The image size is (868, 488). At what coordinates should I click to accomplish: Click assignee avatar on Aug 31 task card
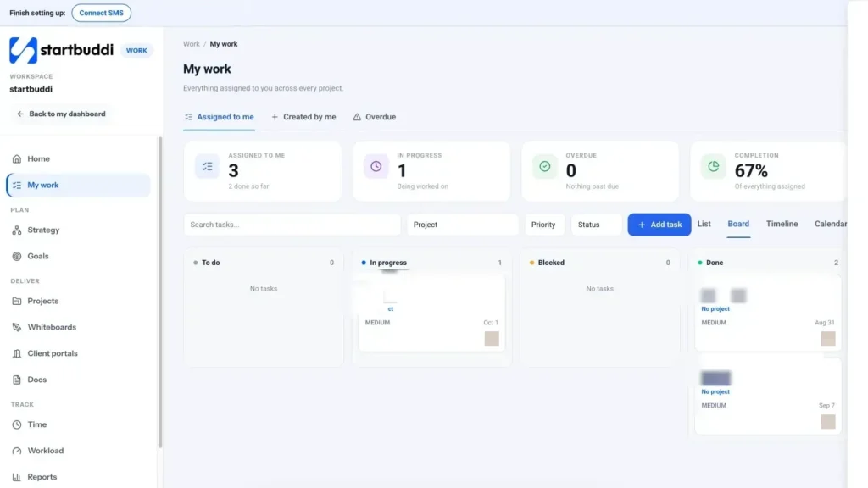coord(828,339)
